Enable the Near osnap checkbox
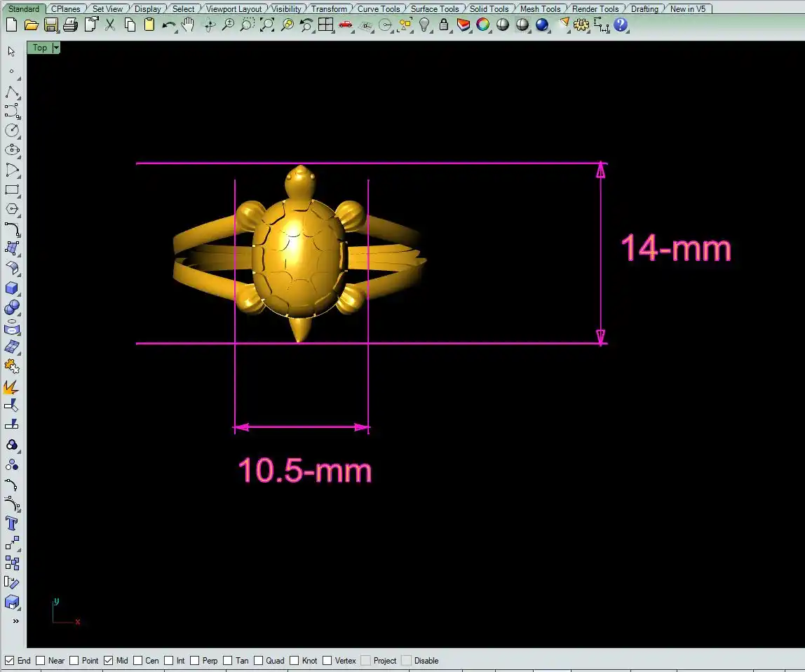The image size is (805, 672). (41, 660)
